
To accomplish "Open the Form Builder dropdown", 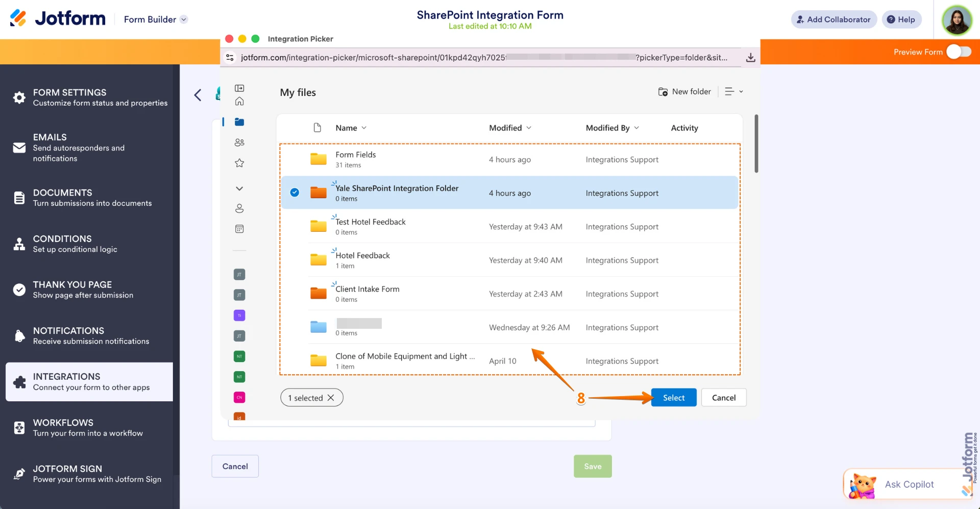I will (156, 19).
